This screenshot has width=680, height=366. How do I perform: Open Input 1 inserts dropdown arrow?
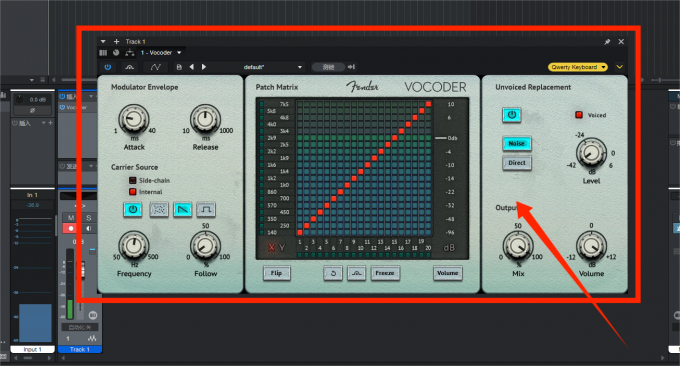click(x=43, y=123)
